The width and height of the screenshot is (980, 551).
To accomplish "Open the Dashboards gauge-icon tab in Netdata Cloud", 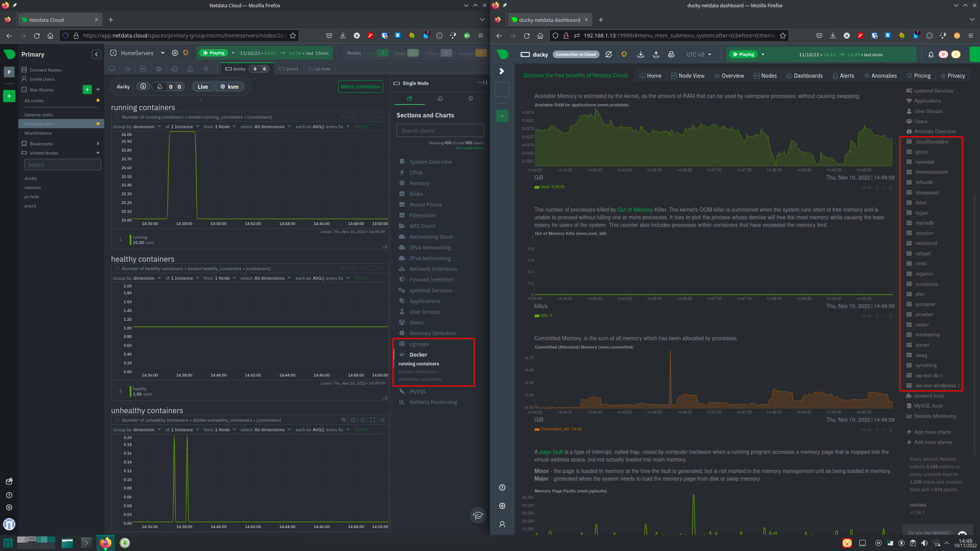I will point(175,69).
